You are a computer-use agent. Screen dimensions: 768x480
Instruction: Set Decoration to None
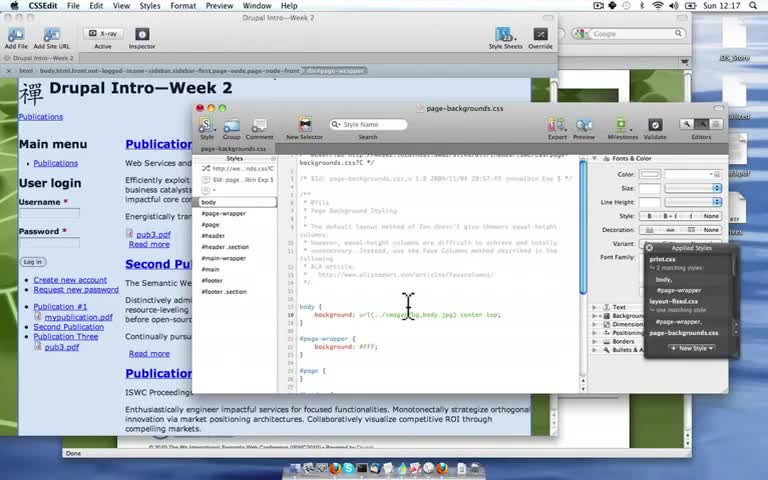(711, 230)
